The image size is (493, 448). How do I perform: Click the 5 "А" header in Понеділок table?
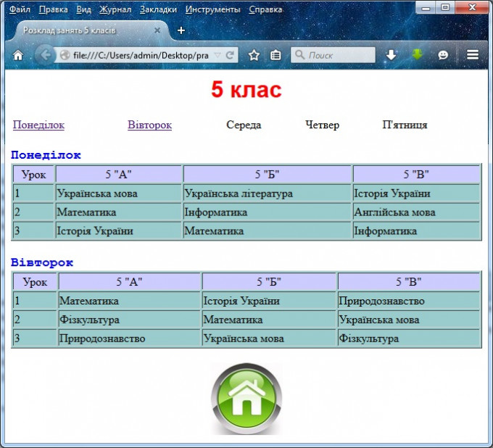pyautogui.click(x=119, y=174)
